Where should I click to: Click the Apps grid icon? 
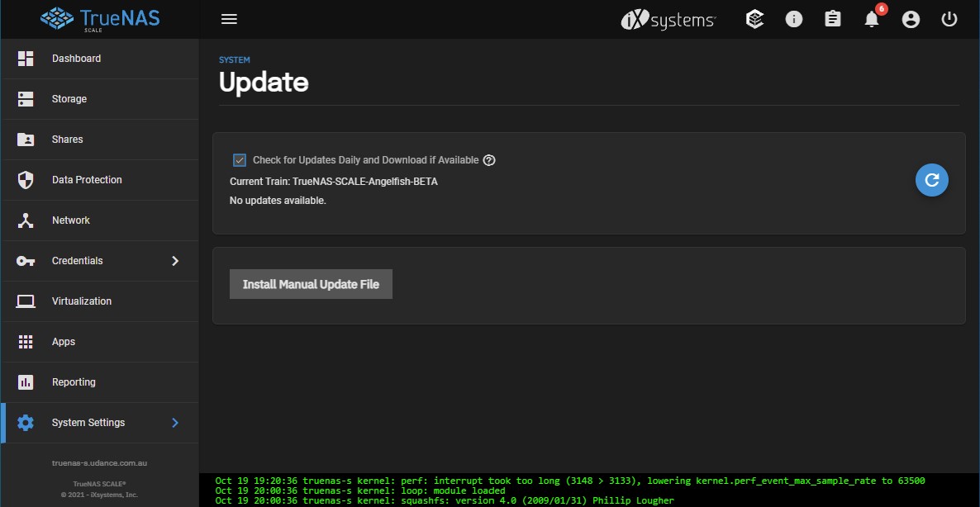pyautogui.click(x=26, y=342)
